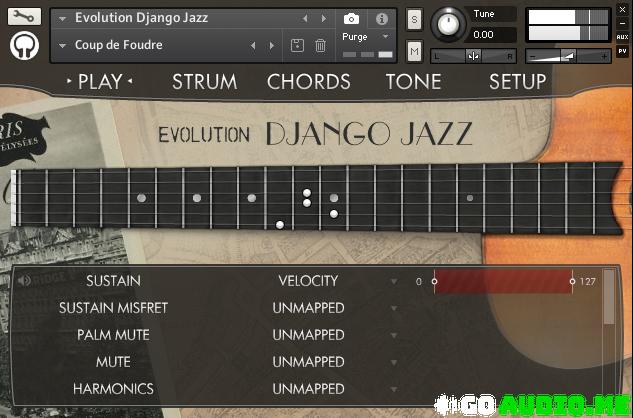
Task: Click the Orange Tree Samples headphone logo
Action: [x=24, y=46]
